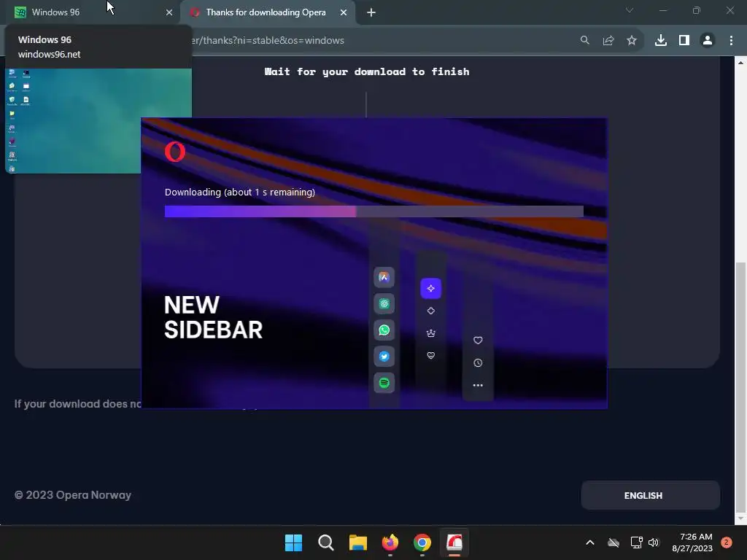Click the scrollbar down arrow
Image resolution: width=747 pixels, height=560 pixels.
tap(740, 518)
